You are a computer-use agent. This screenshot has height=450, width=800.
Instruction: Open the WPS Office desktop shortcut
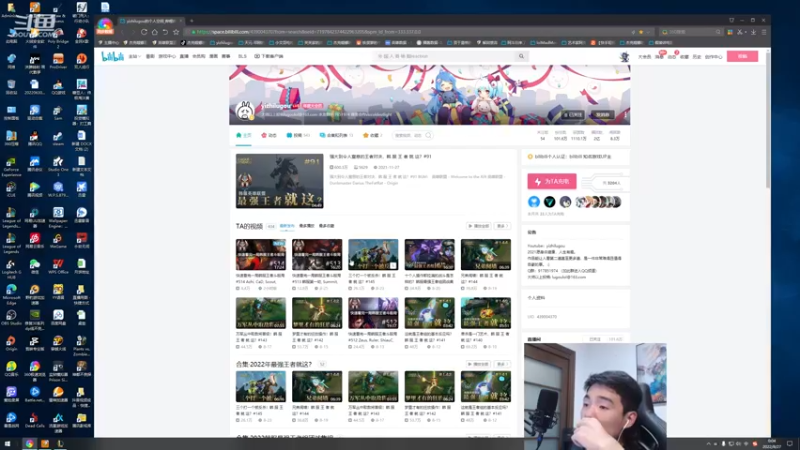(58, 266)
